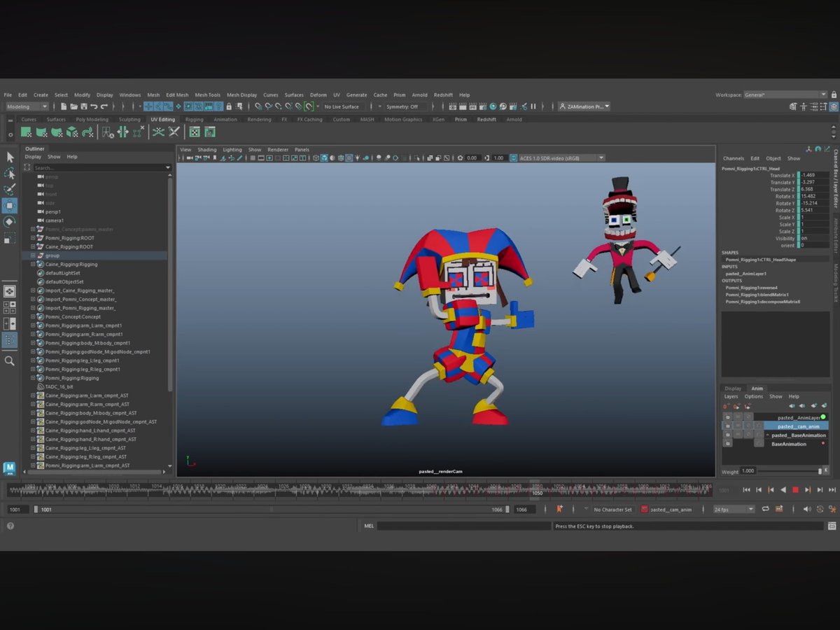Expand the group node in Outliner
Screen dimensions: 840x630
coord(33,255)
